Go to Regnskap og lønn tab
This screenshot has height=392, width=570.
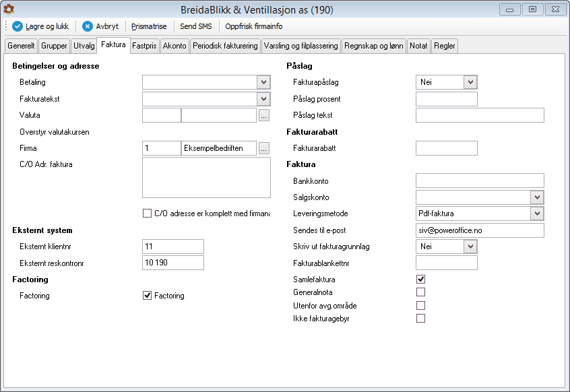tap(374, 46)
